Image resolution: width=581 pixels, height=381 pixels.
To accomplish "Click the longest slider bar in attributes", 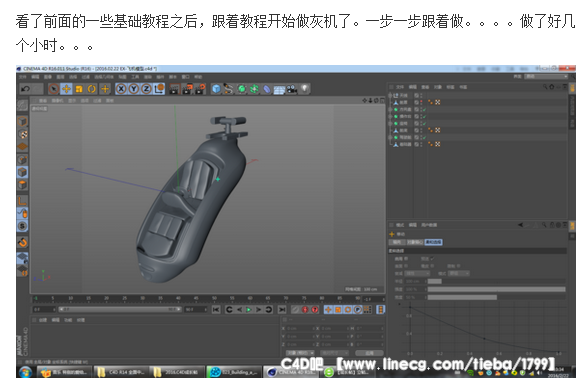I will click(497, 289).
